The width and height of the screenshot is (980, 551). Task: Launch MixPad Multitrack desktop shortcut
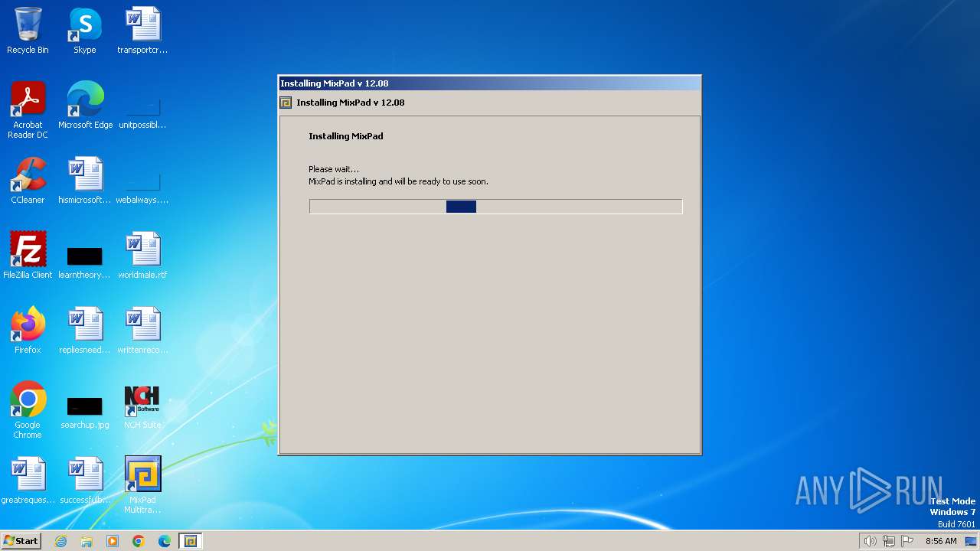pos(142,485)
